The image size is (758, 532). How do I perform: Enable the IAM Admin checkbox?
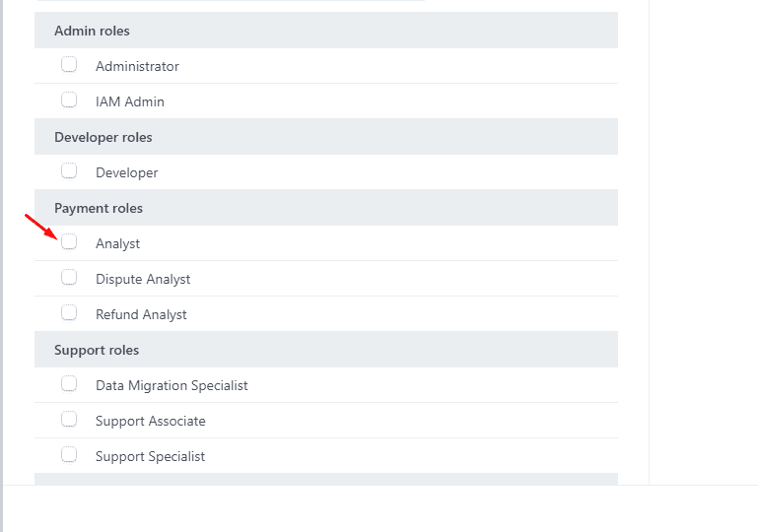pyautogui.click(x=69, y=100)
